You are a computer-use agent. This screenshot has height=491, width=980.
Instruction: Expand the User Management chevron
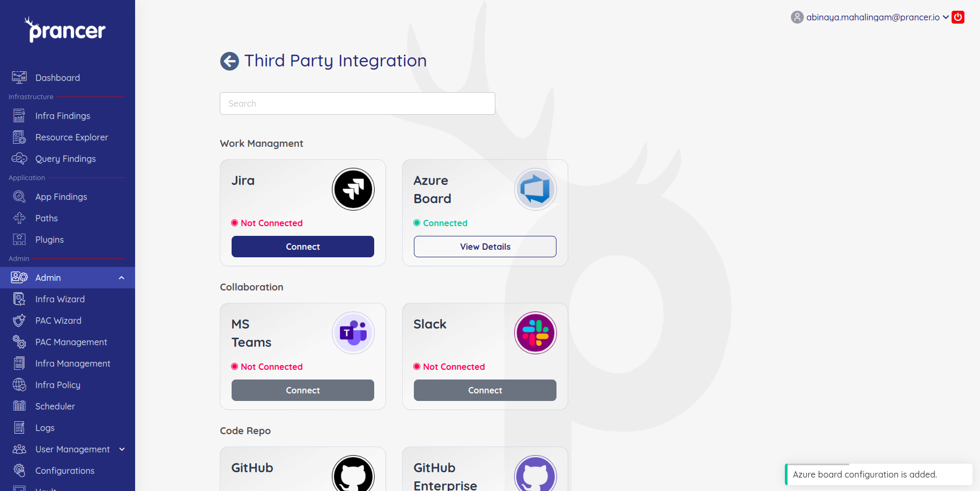pyautogui.click(x=122, y=449)
